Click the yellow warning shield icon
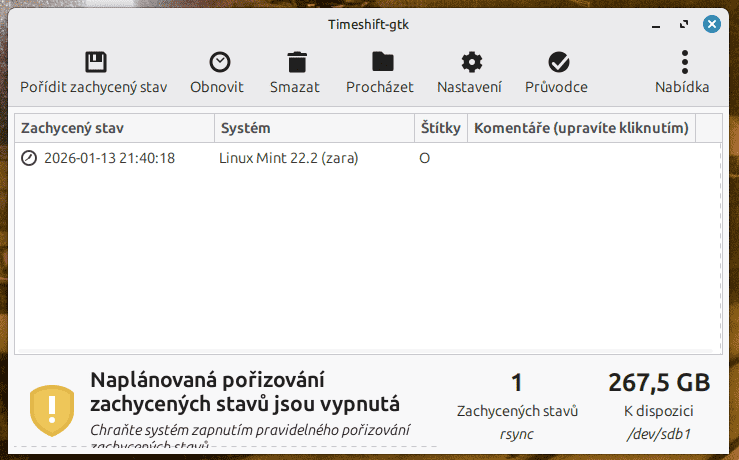The height and width of the screenshot is (460, 739). pyautogui.click(x=52, y=411)
